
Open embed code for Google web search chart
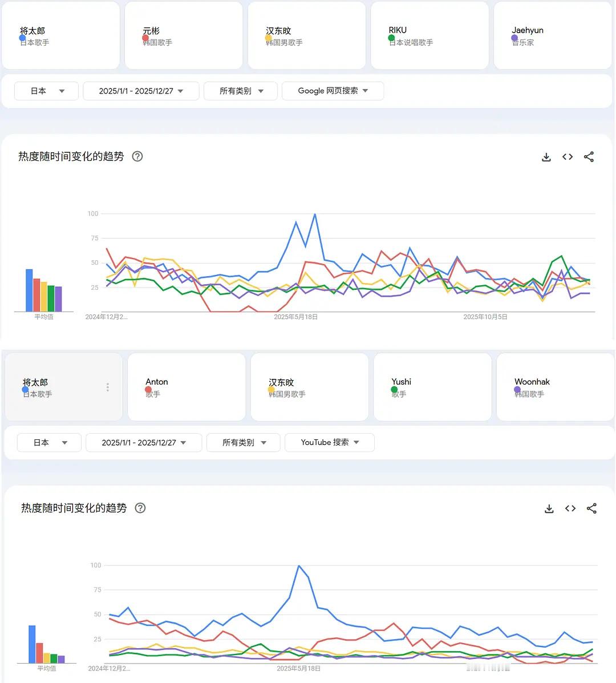click(568, 157)
